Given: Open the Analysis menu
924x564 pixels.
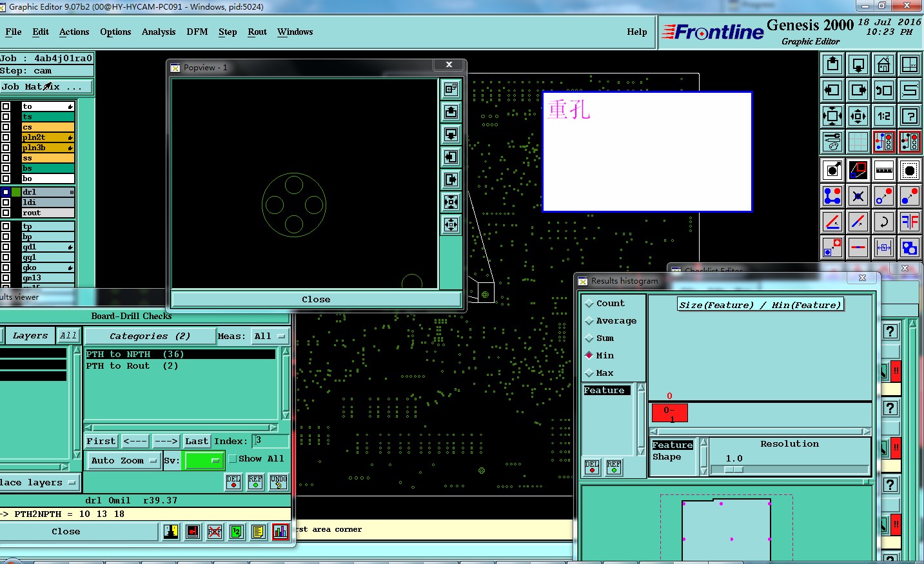Looking at the screenshot, I should tap(159, 32).
